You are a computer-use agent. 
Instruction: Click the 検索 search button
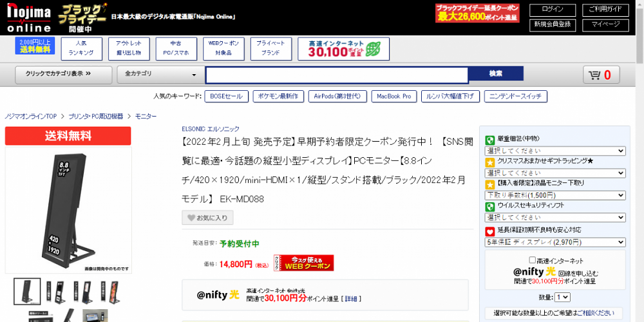pyautogui.click(x=496, y=74)
